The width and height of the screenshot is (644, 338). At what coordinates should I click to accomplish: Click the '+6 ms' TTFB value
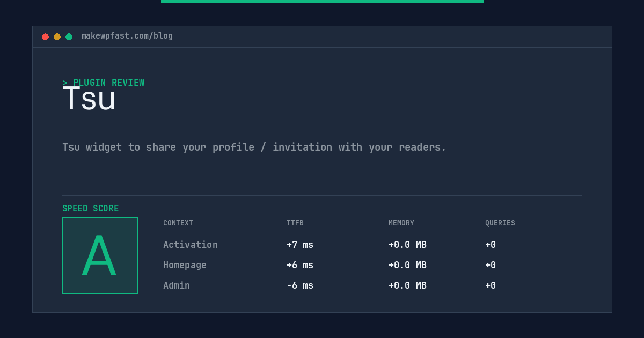click(x=300, y=265)
